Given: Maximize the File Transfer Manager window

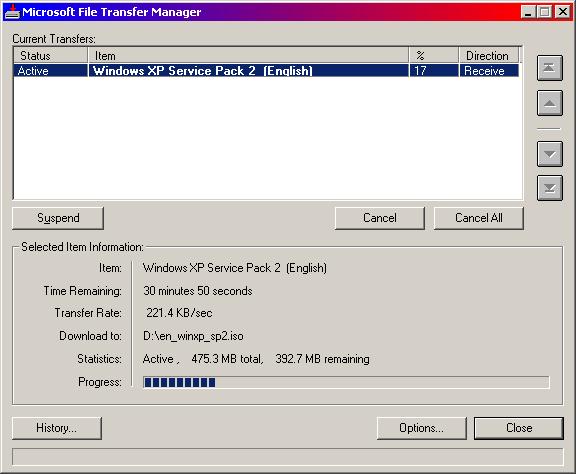Looking at the screenshot, I should [545, 12].
